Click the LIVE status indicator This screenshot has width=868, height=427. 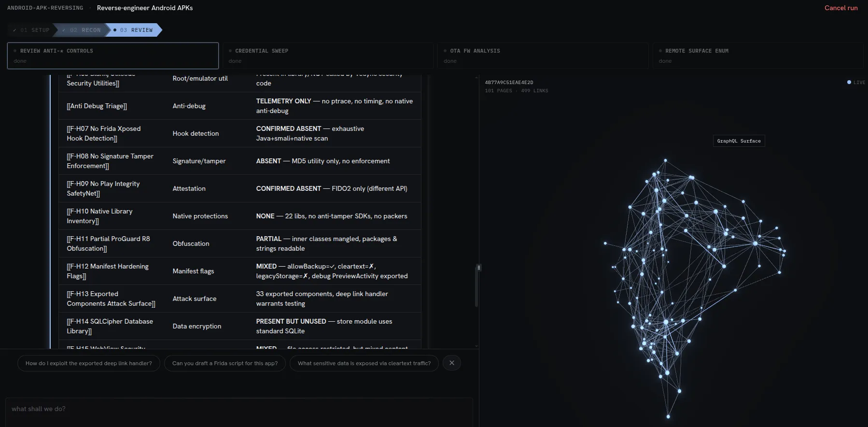pos(856,83)
